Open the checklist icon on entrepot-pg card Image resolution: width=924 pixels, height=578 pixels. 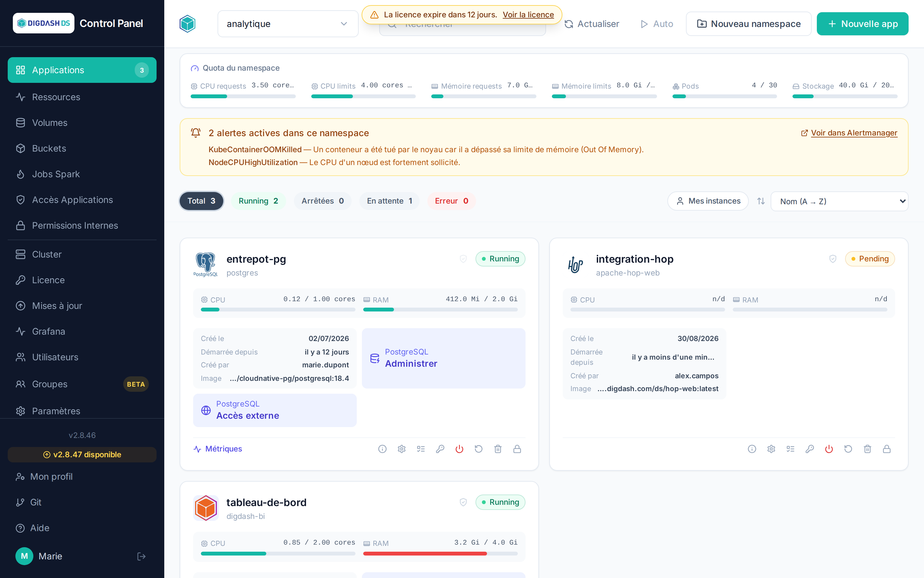(421, 449)
